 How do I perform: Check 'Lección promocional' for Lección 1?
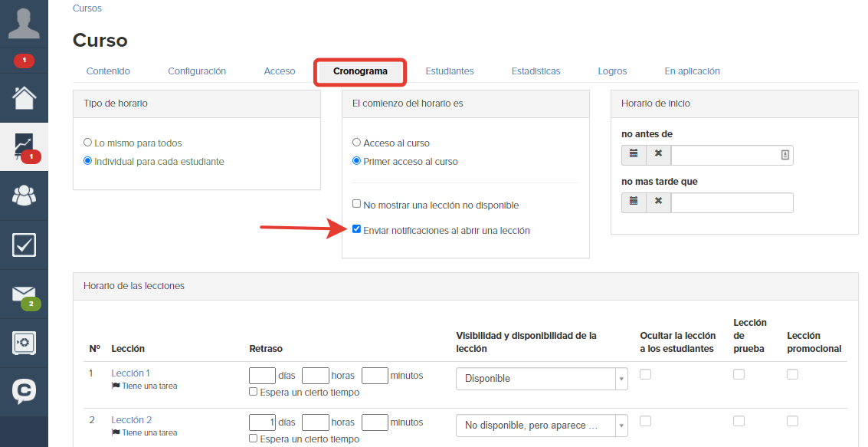(x=792, y=374)
